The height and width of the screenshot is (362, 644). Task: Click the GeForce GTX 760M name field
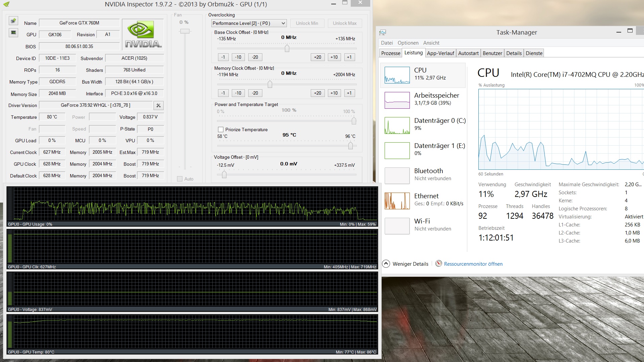tap(79, 23)
